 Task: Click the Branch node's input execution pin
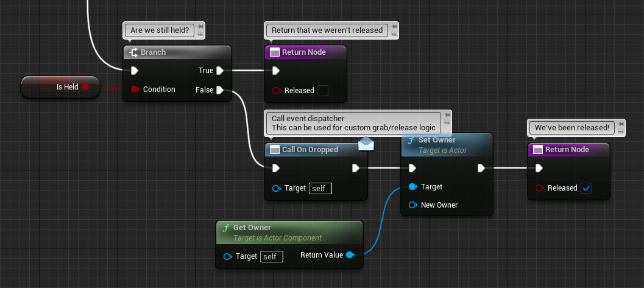click(x=134, y=71)
